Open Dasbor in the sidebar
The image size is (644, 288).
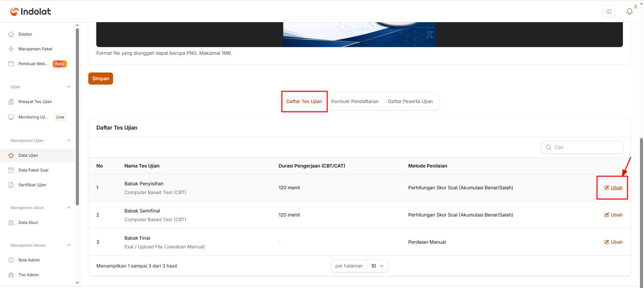[37, 34]
